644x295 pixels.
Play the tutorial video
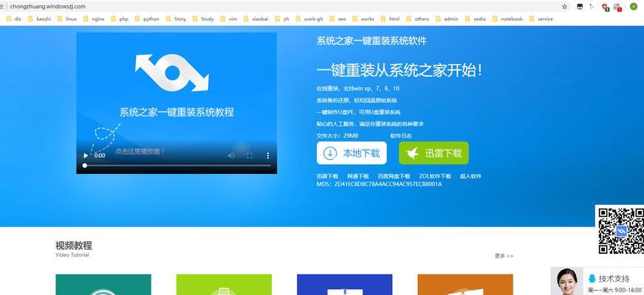point(86,156)
